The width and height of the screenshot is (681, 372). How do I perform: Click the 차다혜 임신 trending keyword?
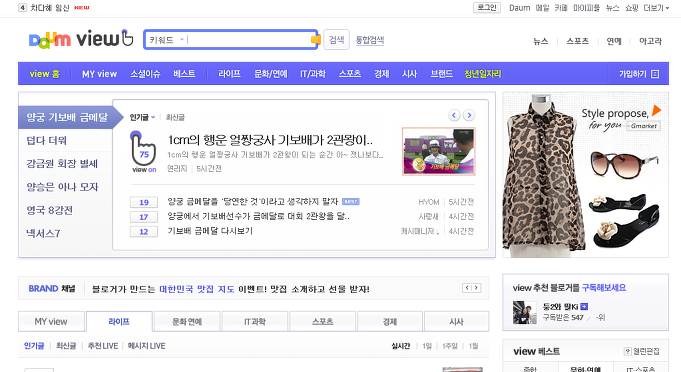(50, 8)
